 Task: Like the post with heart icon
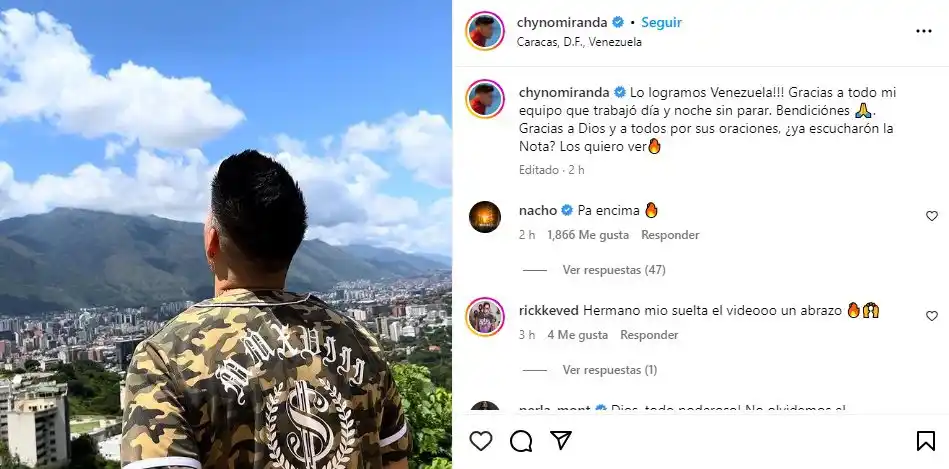[481, 441]
